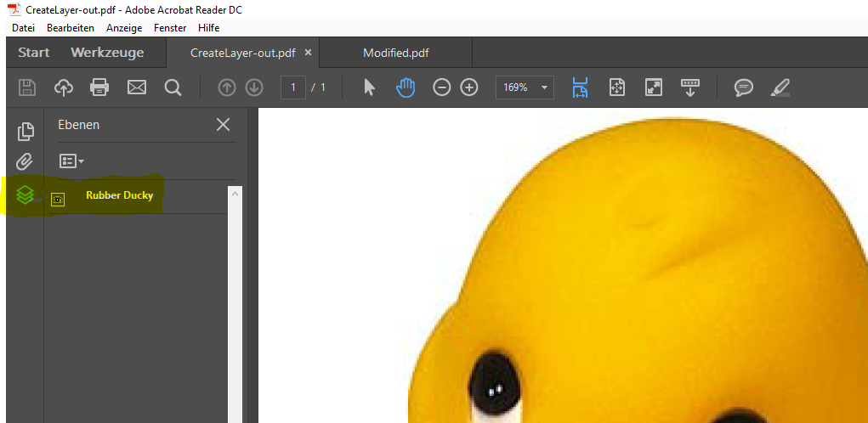
Task: Expand the Ebenen options dropdown menu
Action: 71,161
